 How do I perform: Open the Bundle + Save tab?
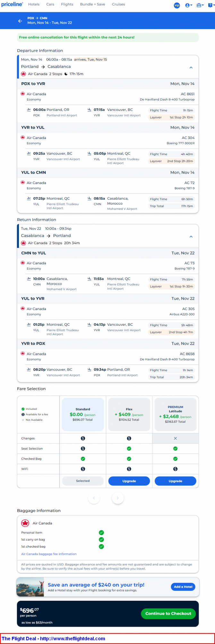click(92, 4)
